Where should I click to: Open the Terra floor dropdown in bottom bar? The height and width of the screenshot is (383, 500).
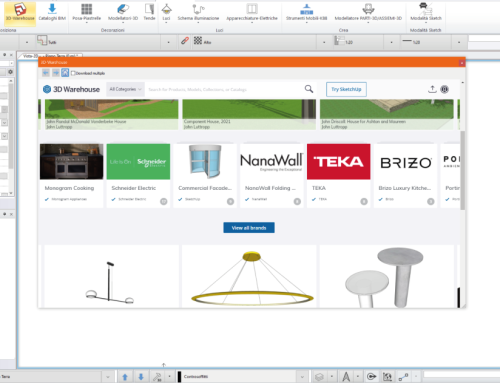(x=108, y=377)
